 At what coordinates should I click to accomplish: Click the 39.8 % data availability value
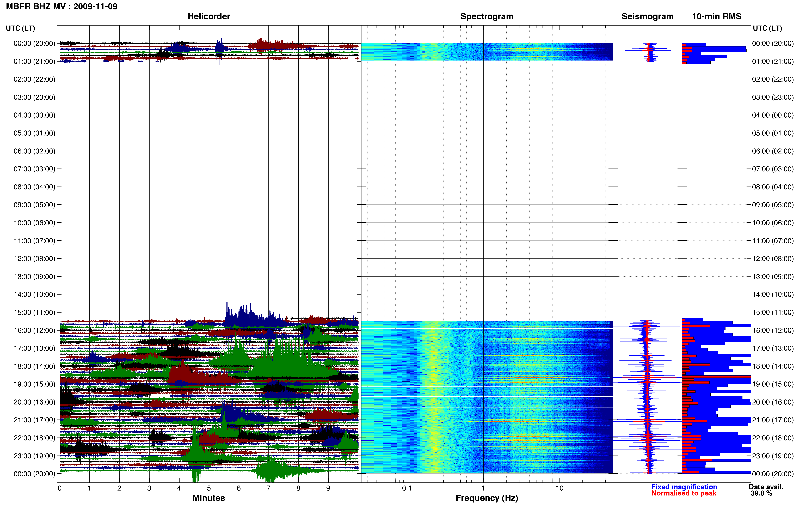coord(761,493)
